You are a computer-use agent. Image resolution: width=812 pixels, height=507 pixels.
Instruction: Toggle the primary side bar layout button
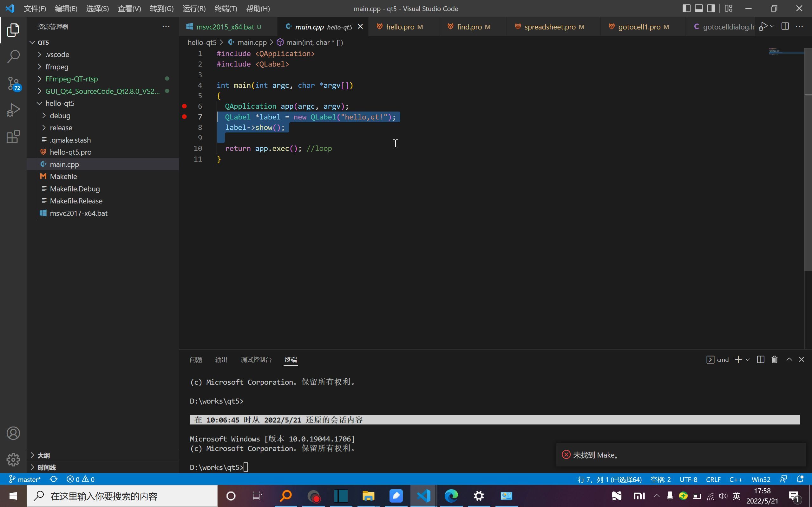[686, 8]
